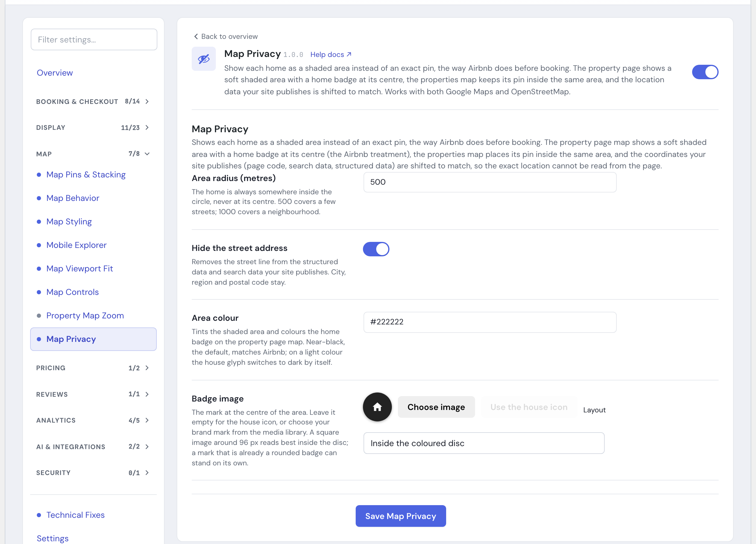Click Use the house icon button
This screenshot has width=756, height=544.
tap(529, 407)
